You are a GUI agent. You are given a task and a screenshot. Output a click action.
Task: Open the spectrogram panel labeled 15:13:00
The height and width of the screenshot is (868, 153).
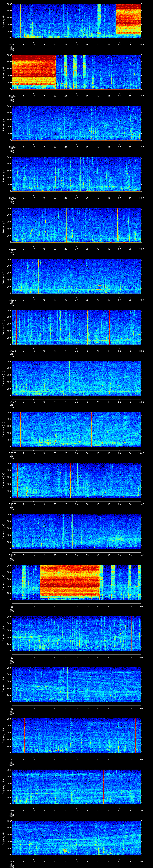(x=77, y=633)
